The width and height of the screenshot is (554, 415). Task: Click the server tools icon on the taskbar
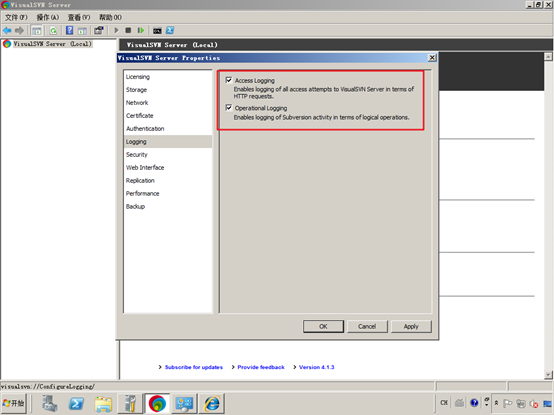[x=130, y=403]
